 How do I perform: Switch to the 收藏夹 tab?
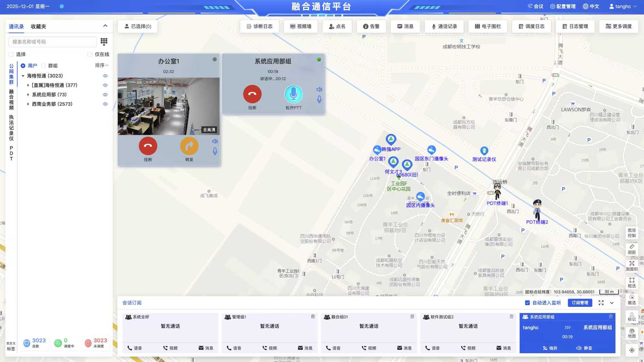tap(38, 27)
